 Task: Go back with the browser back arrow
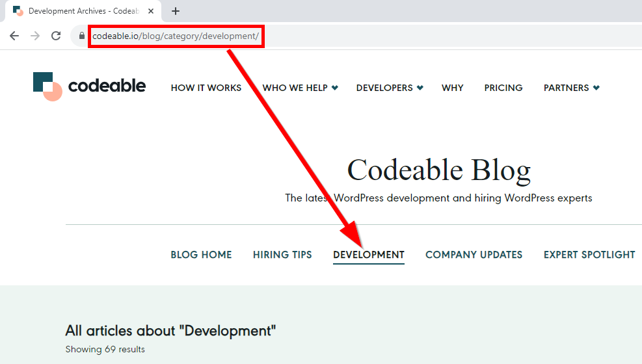coord(14,36)
